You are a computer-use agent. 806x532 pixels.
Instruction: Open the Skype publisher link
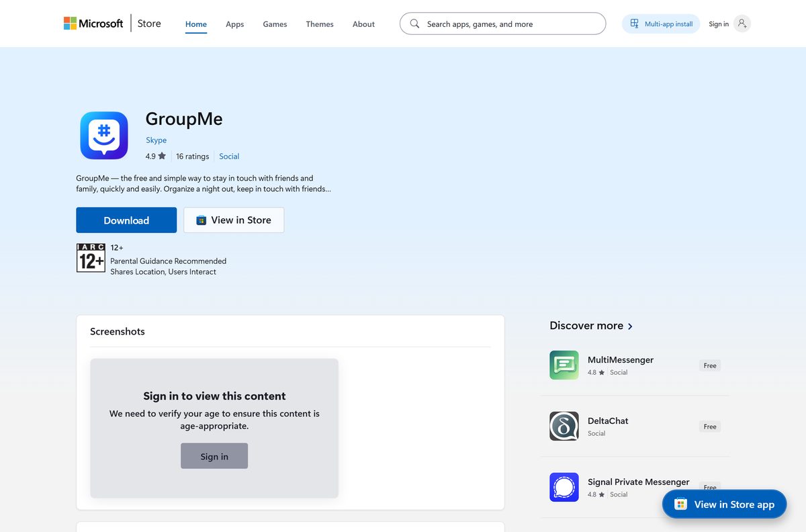pos(156,140)
